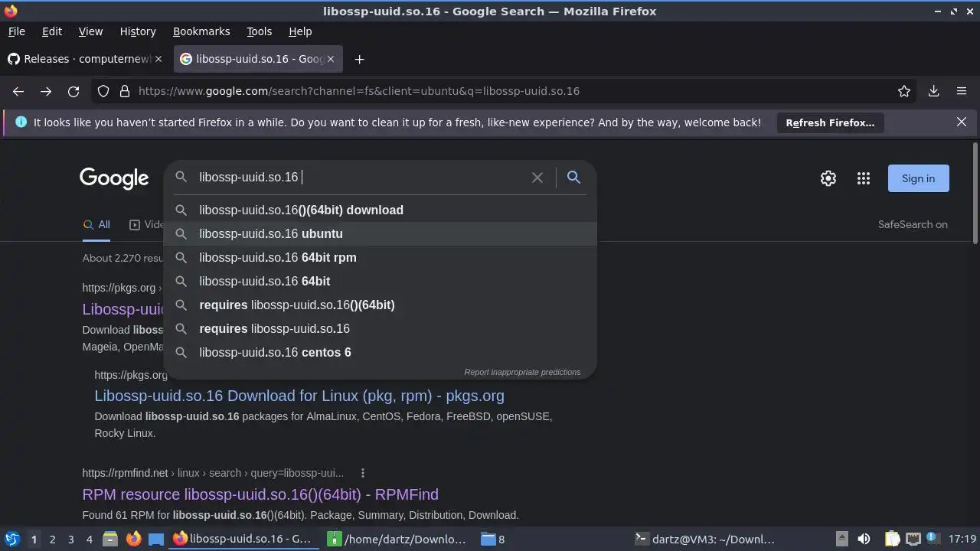Image resolution: width=980 pixels, height=551 pixels.
Task: Click the site padlock icon
Action: 125,91
